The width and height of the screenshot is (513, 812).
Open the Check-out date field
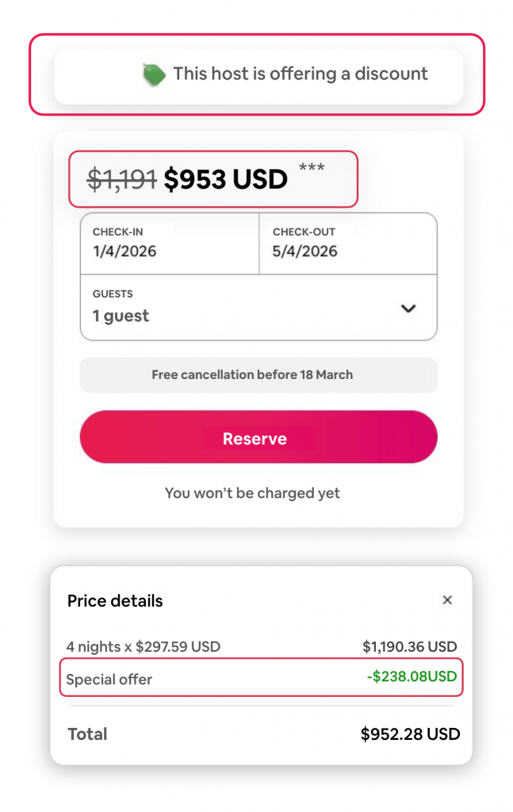pyautogui.click(x=348, y=243)
